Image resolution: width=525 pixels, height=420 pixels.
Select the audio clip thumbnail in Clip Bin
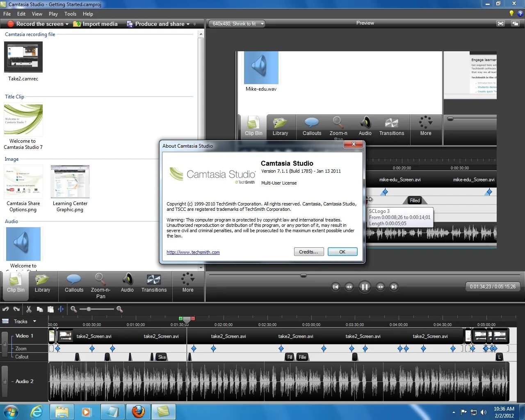(23, 244)
